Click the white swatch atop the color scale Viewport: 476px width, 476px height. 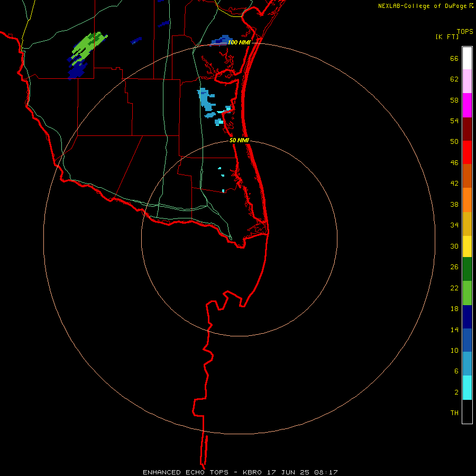pos(467,58)
